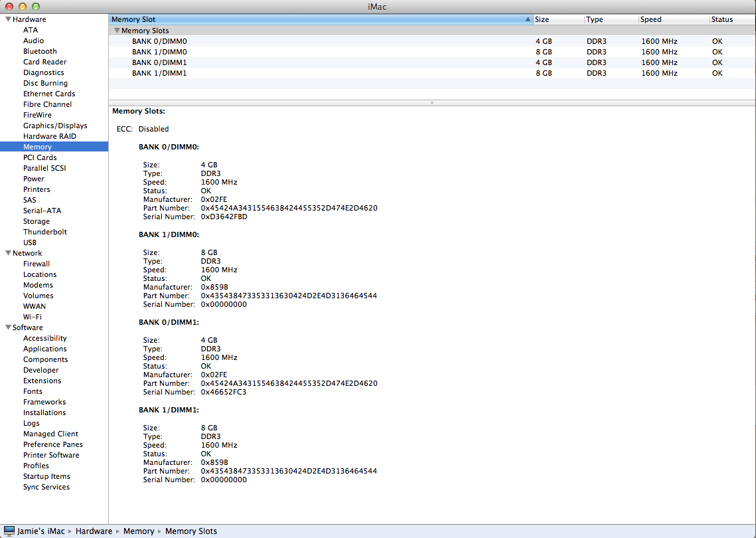This screenshot has width=756, height=538.
Task: Select Thunderbolt in the sidebar
Action: 45,232
